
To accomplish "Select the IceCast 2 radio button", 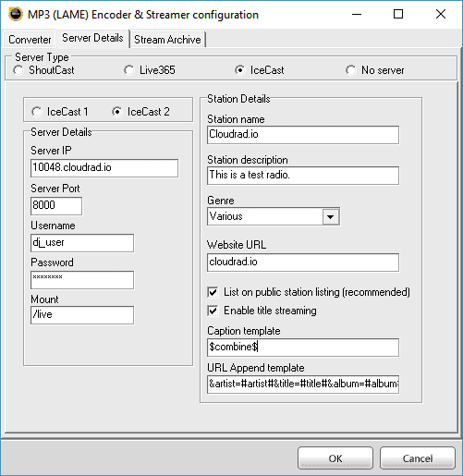I will (117, 112).
